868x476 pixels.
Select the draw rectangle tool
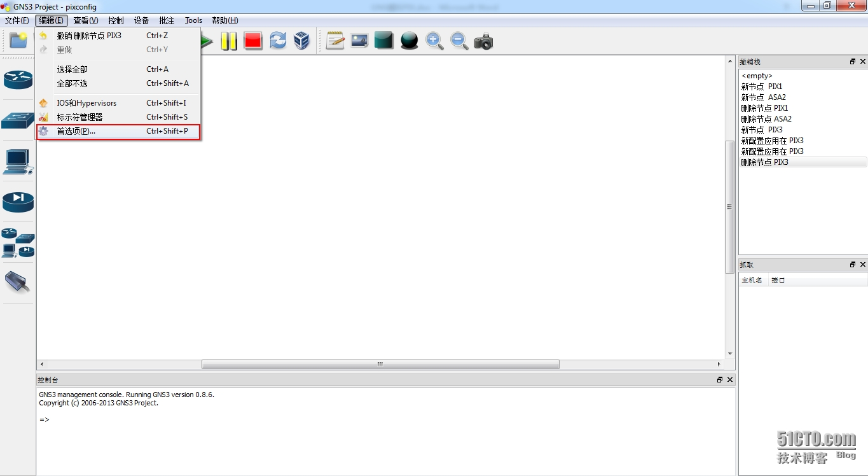click(384, 41)
